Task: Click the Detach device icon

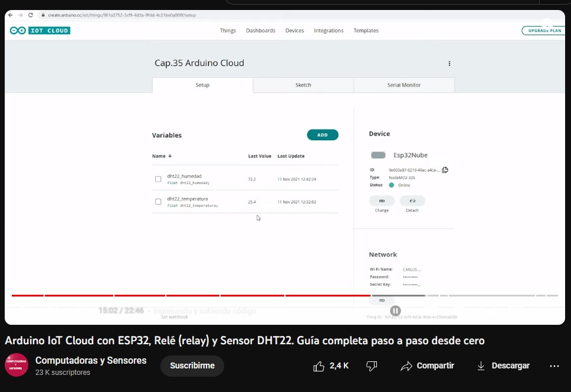Action: (x=412, y=200)
